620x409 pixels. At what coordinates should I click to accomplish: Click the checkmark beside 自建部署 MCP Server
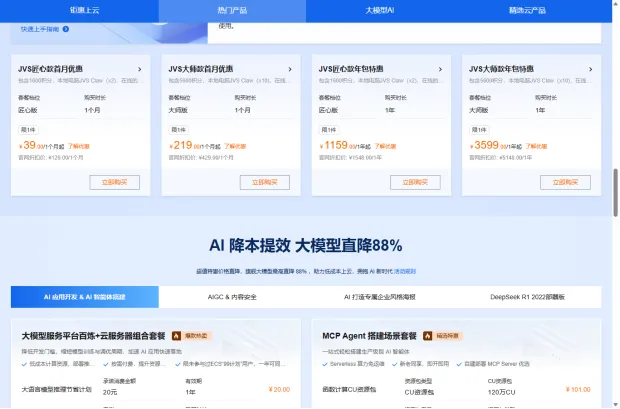pyautogui.click(x=459, y=364)
